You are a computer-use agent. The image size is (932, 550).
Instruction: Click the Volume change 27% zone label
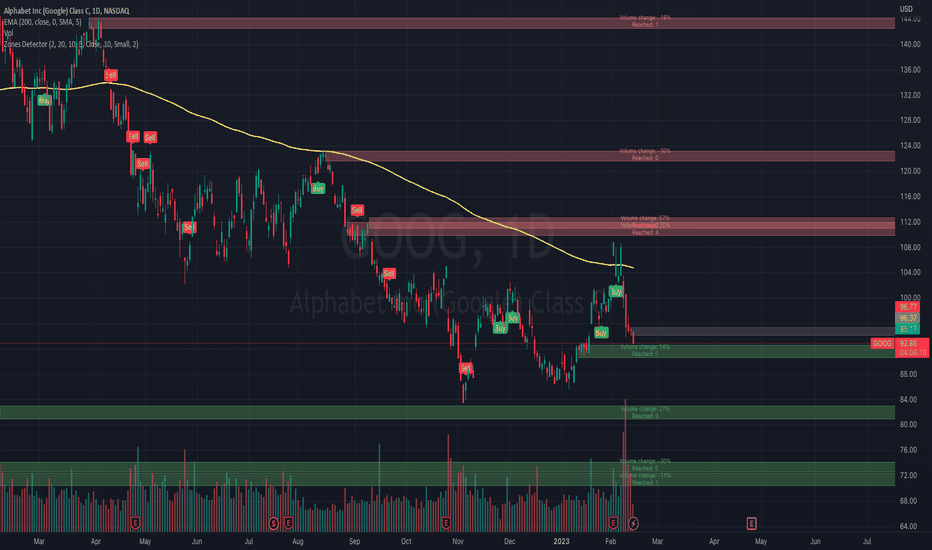[645, 409]
